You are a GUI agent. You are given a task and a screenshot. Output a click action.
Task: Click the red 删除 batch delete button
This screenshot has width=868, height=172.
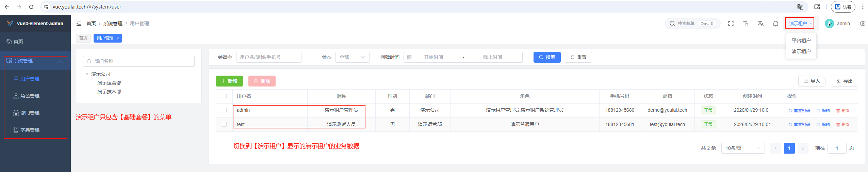pos(262,81)
